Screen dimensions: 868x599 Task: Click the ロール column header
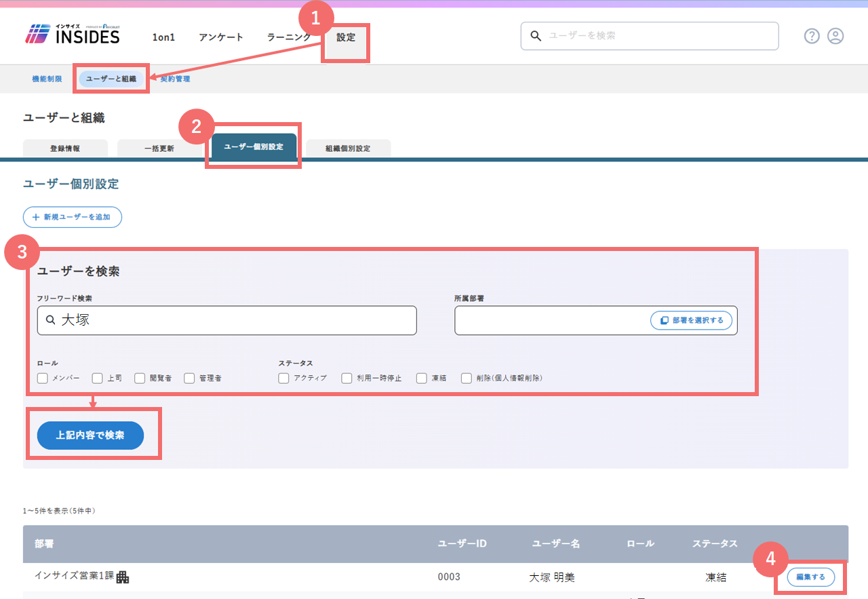[x=641, y=544]
